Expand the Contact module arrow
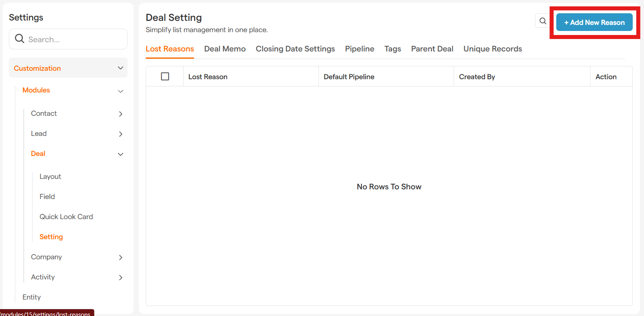This screenshot has height=316, width=644. pyautogui.click(x=120, y=114)
